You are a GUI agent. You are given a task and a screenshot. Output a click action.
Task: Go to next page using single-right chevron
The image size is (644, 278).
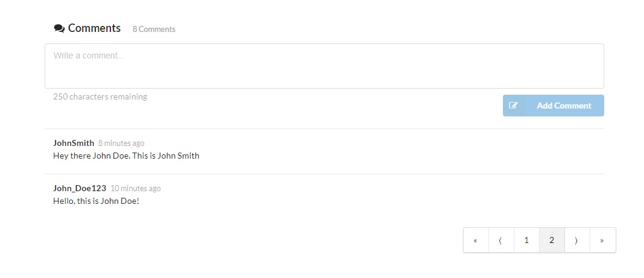[577, 240]
